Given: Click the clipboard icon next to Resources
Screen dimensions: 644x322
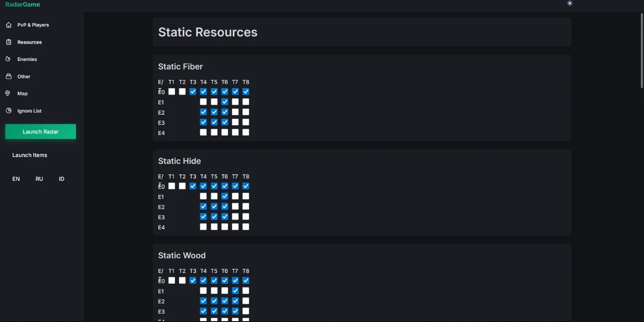Looking at the screenshot, I should 8,42.
